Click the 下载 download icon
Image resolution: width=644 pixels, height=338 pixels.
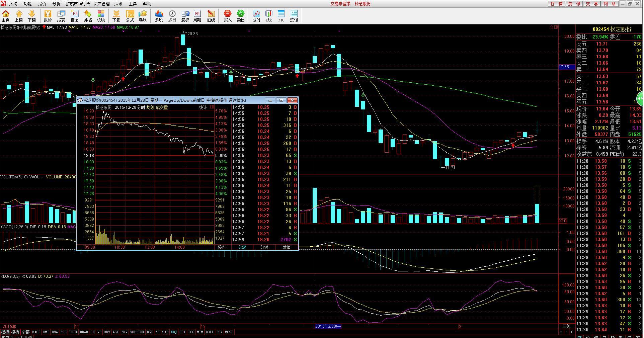click(x=116, y=16)
